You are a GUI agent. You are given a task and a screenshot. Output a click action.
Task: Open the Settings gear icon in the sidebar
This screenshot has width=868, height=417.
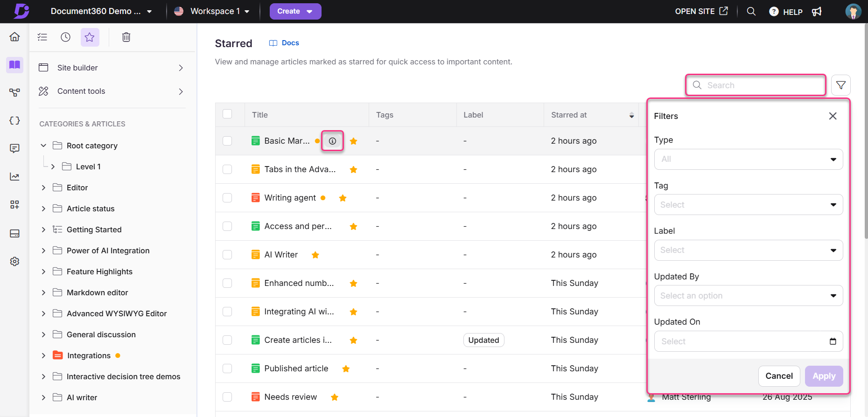pos(14,261)
